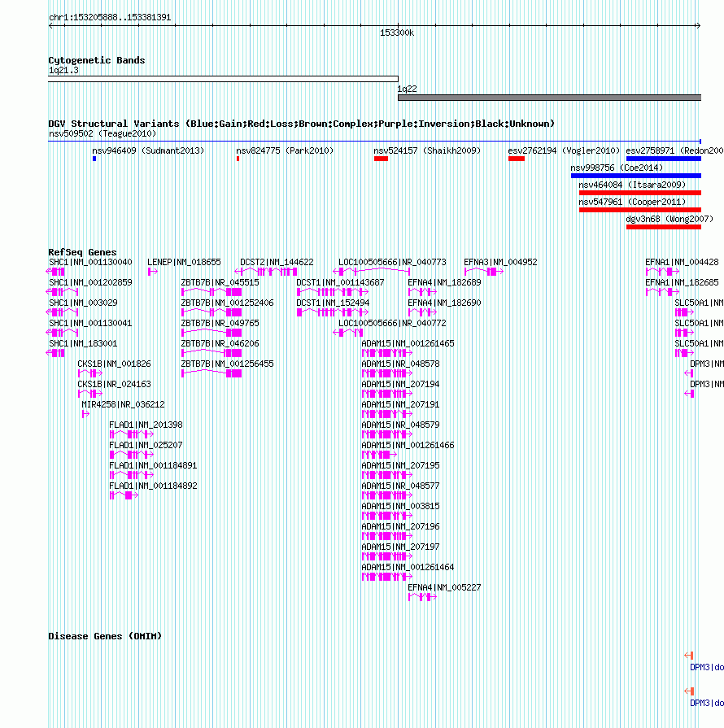The height and width of the screenshot is (728, 724).
Task: Click the Cytogenetic Bands track title
Action: point(97,60)
